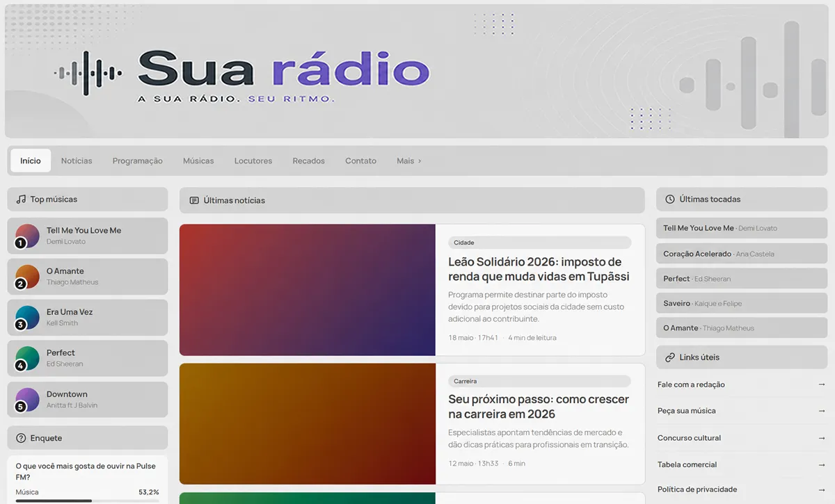This screenshot has width=835, height=504.
Task: Select Saveiro by Kaique e Felipe
Action: 742,303
